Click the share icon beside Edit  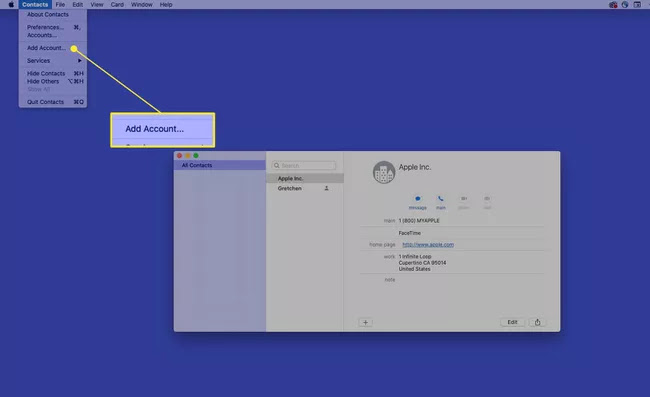pos(537,322)
